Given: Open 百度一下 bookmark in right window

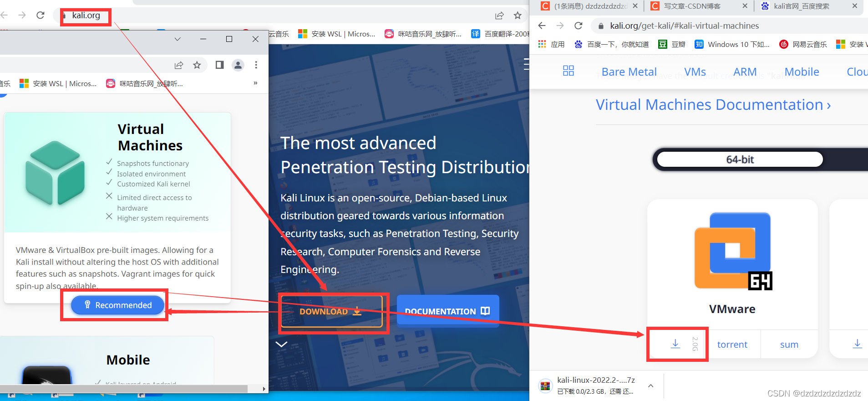Looking at the screenshot, I should point(611,44).
